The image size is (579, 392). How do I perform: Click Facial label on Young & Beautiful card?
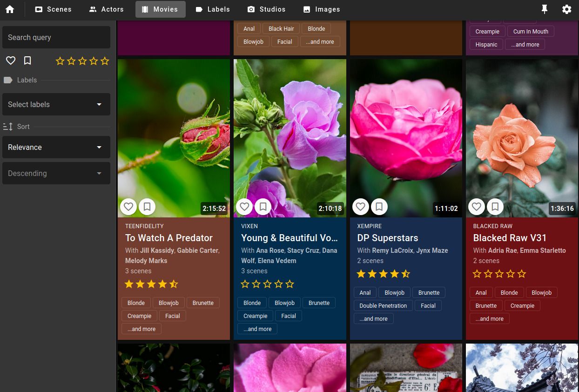289,316
